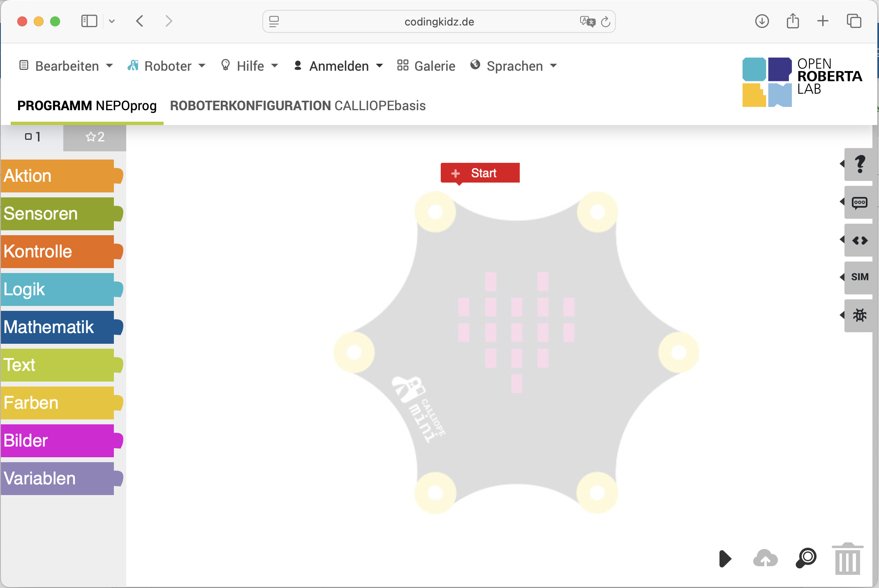This screenshot has height=588, width=879.
Task: Open the Sprachen language menu
Action: (x=514, y=66)
